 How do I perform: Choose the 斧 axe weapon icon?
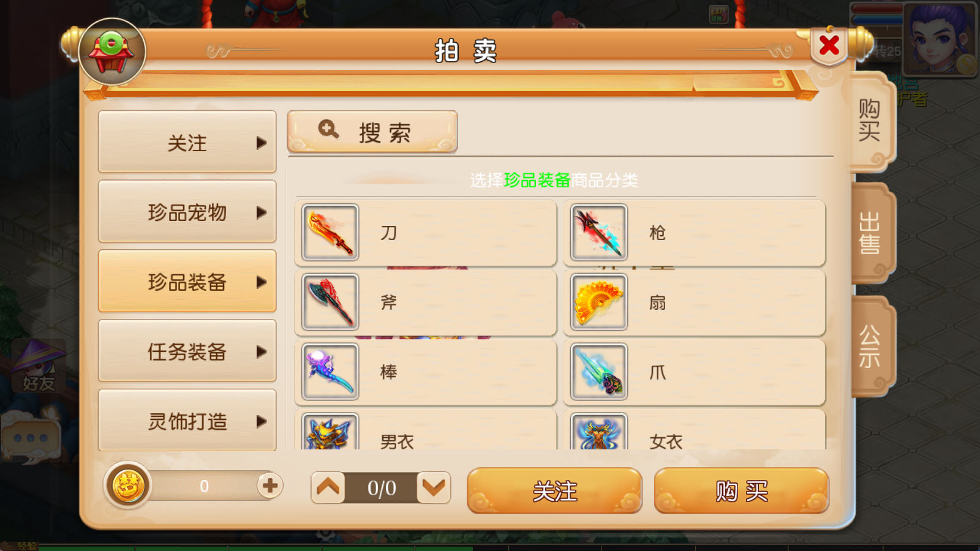[330, 302]
